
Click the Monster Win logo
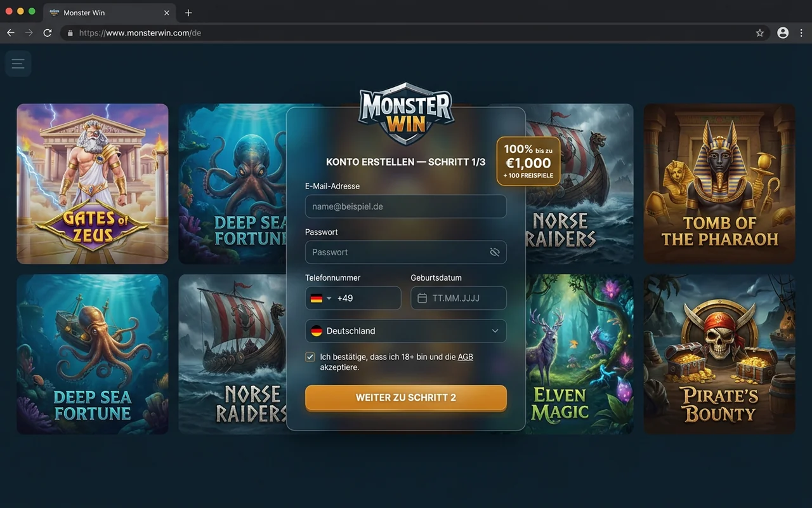406,114
